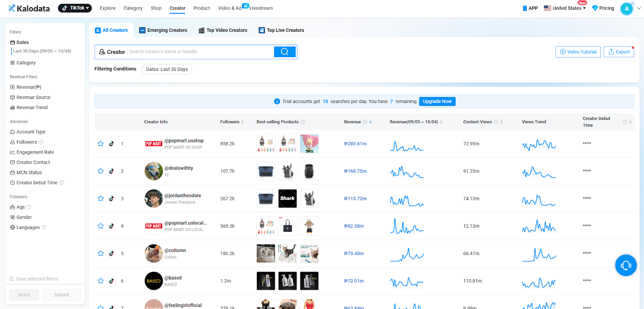The image size is (644, 309).
Task: Click TikTok icon for @dealswithty
Action: (111, 171)
